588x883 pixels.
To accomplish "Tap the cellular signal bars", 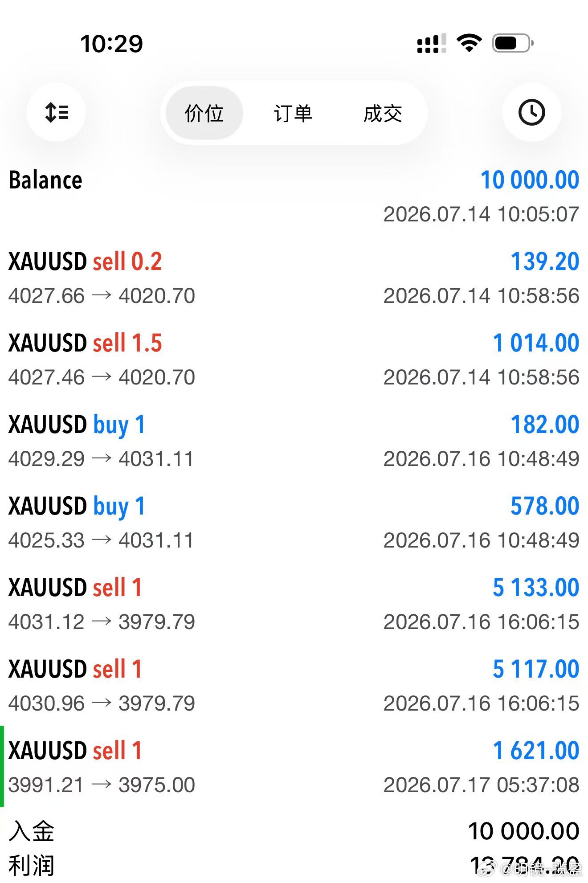I will [x=431, y=43].
